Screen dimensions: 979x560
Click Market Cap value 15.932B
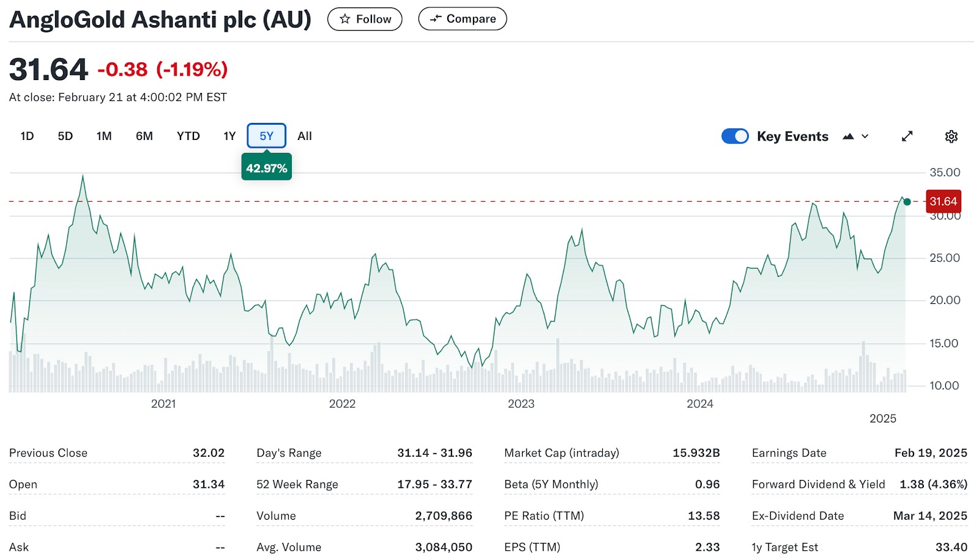(696, 453)
